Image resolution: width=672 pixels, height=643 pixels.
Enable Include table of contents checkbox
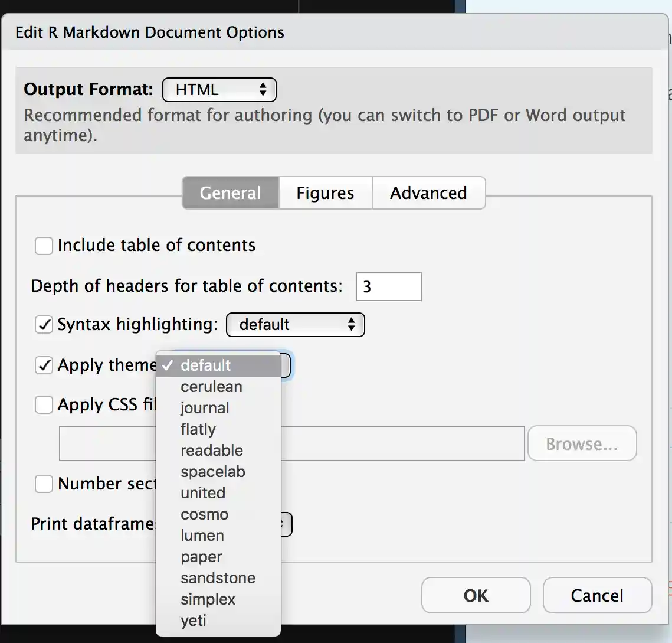[44, 246]
